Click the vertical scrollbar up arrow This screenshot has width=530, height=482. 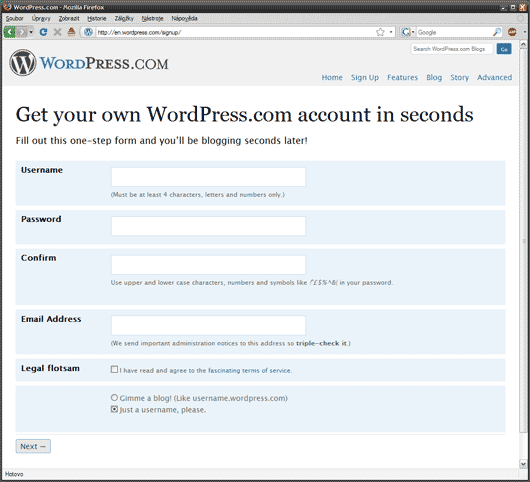(523, 45)
